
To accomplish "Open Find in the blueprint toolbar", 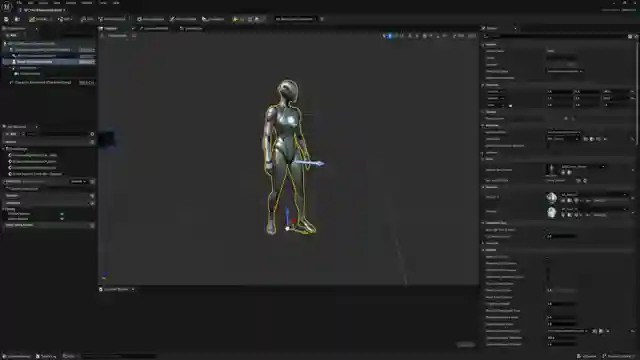I will (87, 19).
